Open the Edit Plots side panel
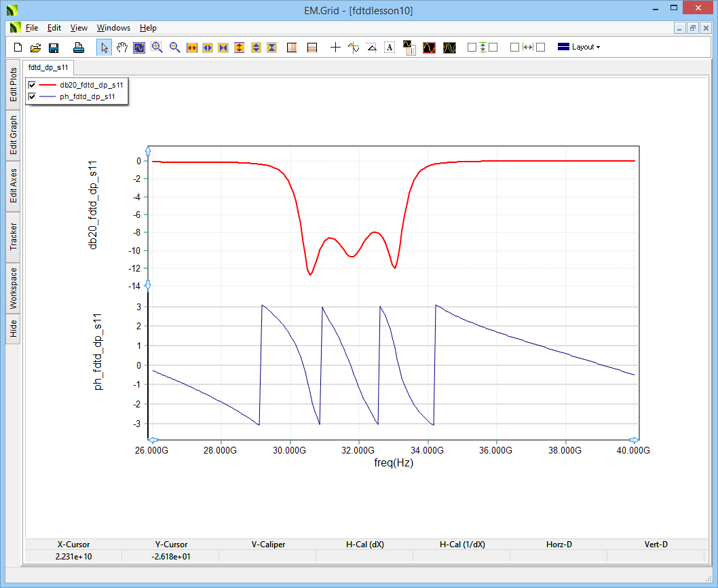This screenshot has width=718, height=588. point(13,84)
